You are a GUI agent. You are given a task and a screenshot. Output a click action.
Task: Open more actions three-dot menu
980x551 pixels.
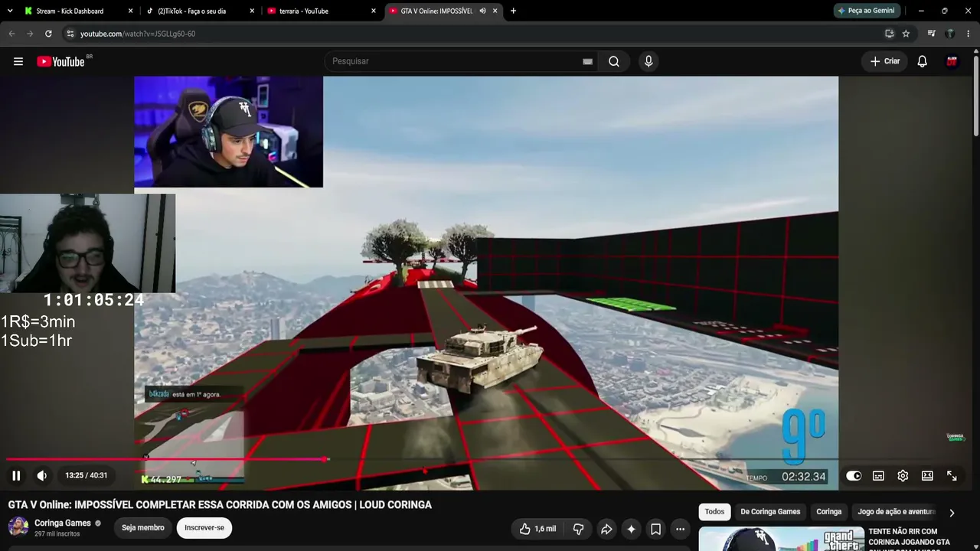pyautogui.click(x=680, y=529)
